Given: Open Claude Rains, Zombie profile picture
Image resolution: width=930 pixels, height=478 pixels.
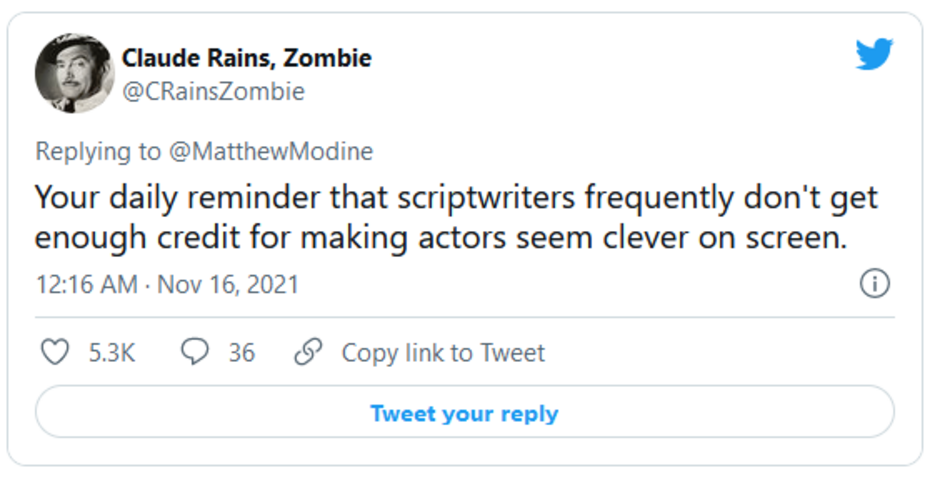Looking at the screenshot, I should (x=74, y=75).
